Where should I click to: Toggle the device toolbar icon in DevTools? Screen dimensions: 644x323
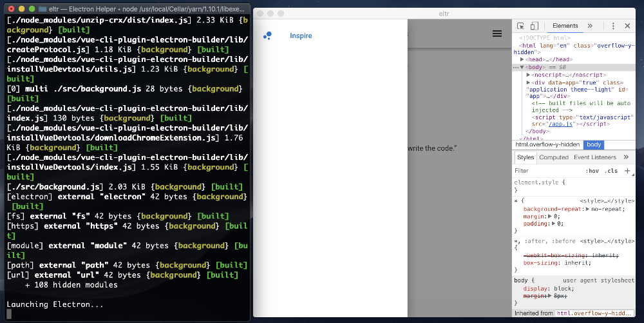534,26
